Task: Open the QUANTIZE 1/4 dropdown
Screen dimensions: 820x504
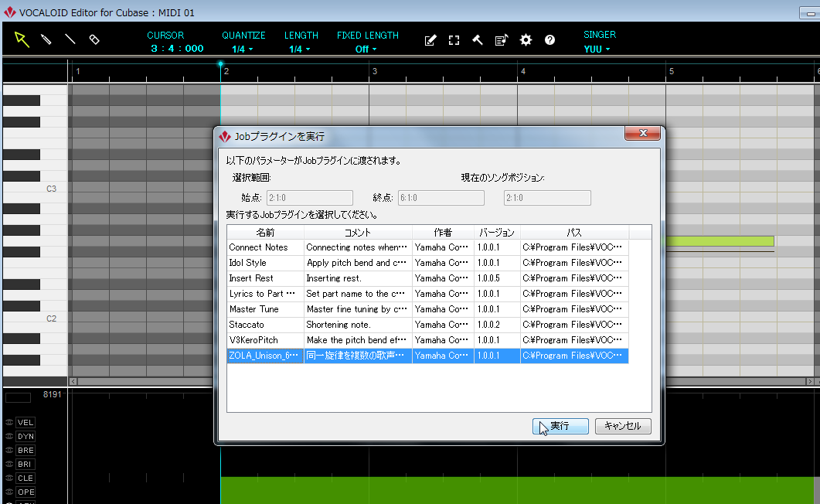Action: 243,49
